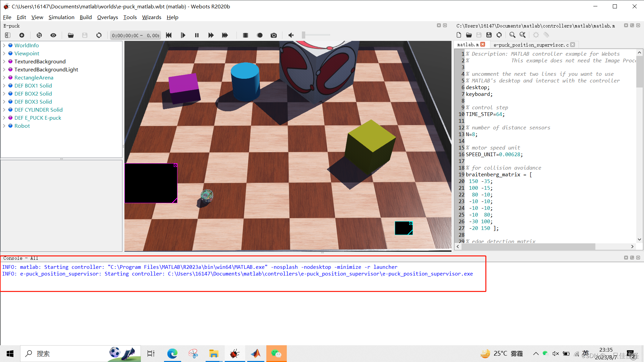The width and height of the screenshot is (644, 362).
Task: Revert the editor file changes
Action: pyautogui.click(x=499, y=35)
